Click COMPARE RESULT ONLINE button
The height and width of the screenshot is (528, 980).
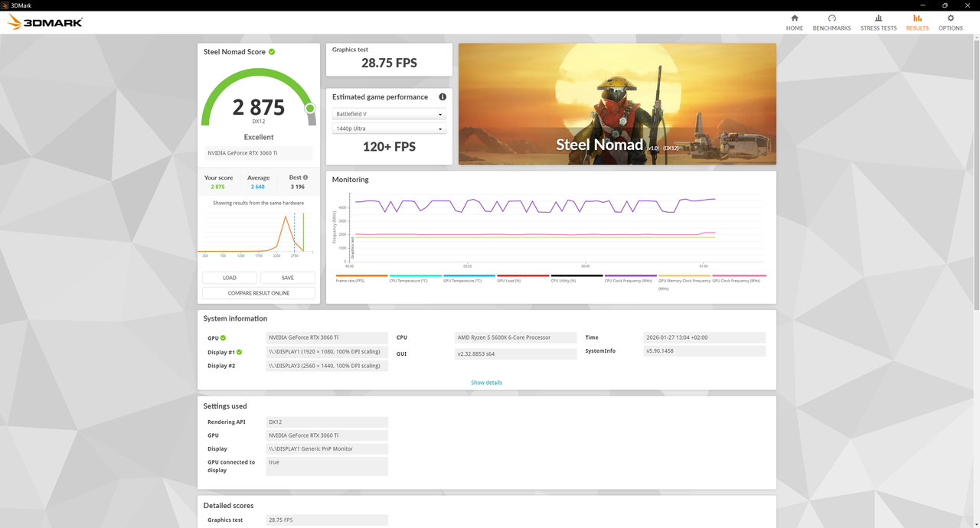point(259,293)
